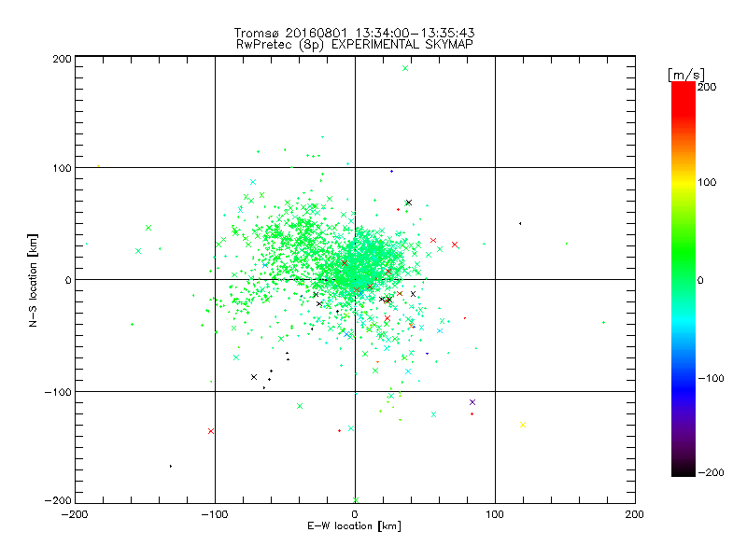Click the green X marker on the bottom axis
Image resolution: width=747 pixels, height=560 pixels.
click(356, 500)
